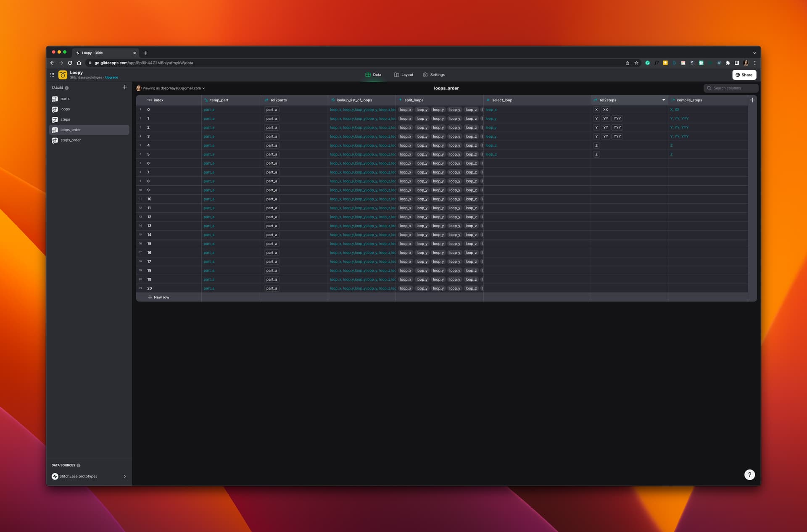
Task: Focus the Search columns field
Action: point(731,88)
